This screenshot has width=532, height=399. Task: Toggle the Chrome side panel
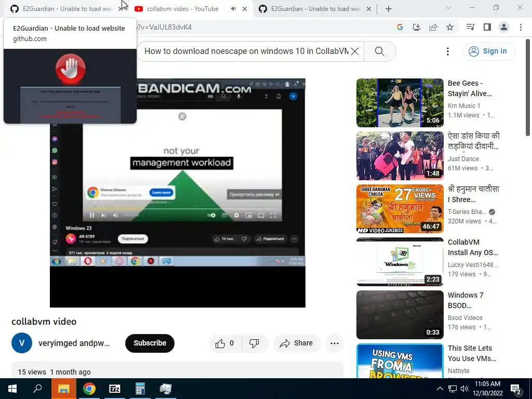tap(487, 27)
